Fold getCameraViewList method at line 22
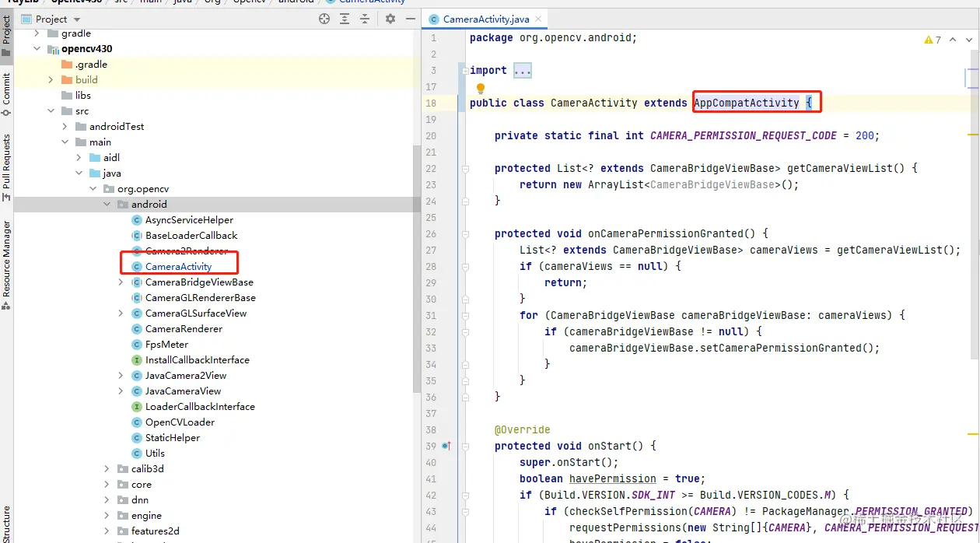 click(465, 169)
